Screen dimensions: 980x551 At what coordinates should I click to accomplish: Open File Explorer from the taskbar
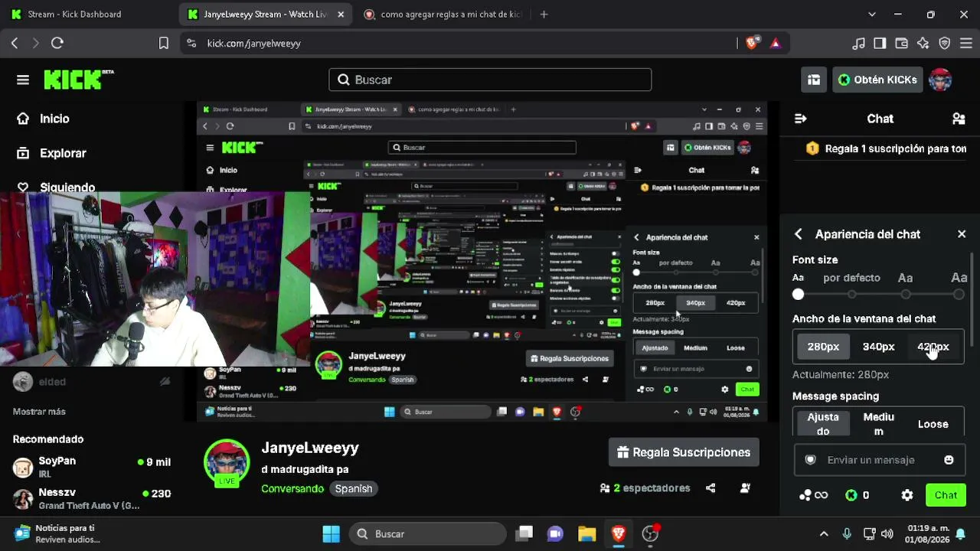(587, 534)
